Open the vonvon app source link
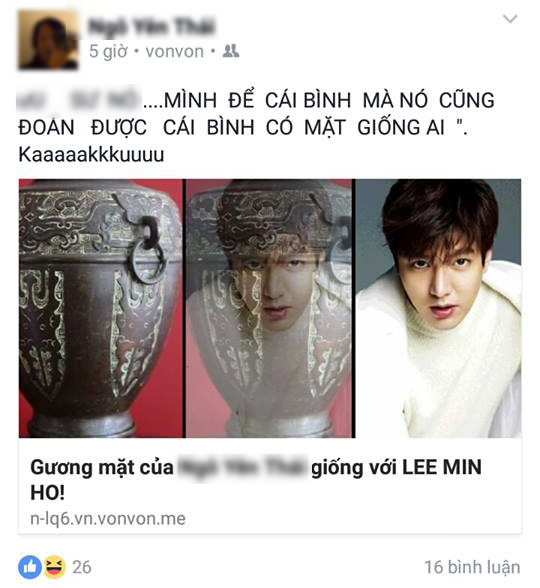 click(x=175, y=51)
